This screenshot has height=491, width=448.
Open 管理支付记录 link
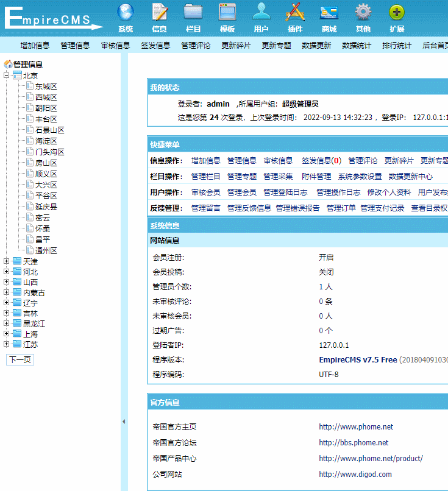(382, 208)
